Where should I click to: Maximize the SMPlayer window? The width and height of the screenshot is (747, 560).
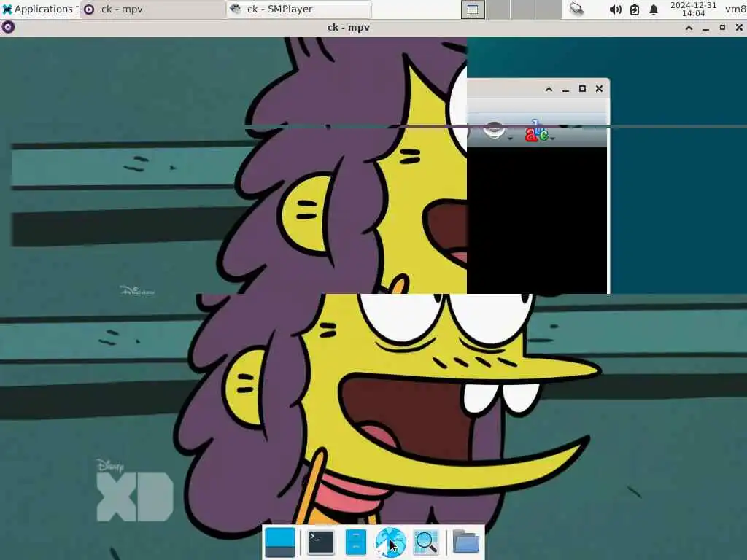tap(582, 89)
